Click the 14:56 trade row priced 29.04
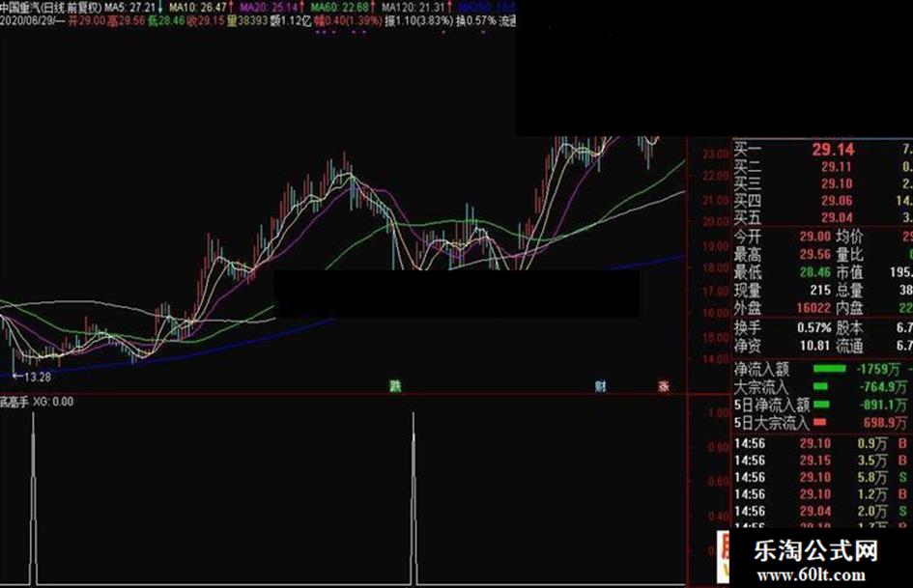Screen dimensions: 913x588 (x=821, y=511)
